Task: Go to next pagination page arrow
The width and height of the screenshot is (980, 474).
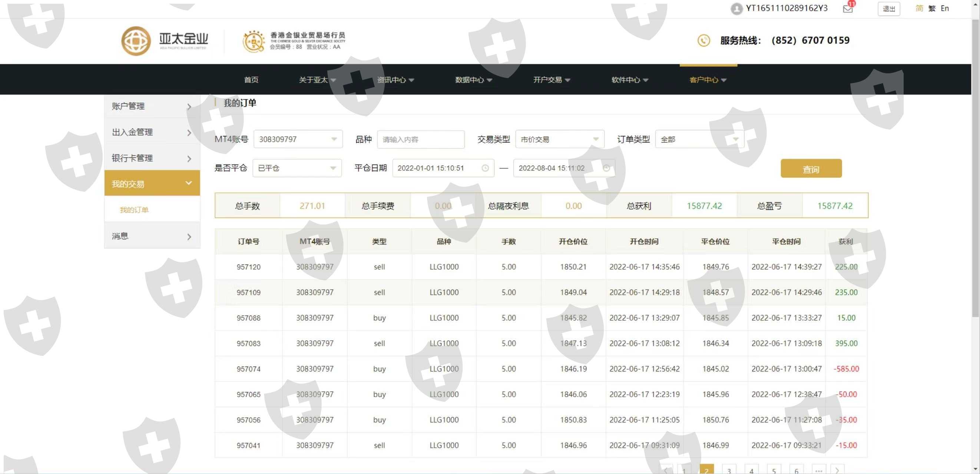Action: click(837, 470)
